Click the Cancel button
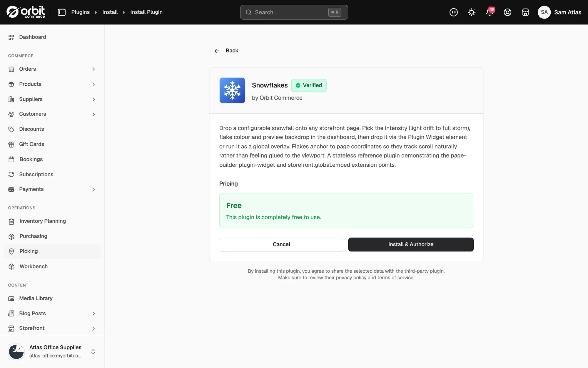Image resolution: width=588 pixels, height=368 pixels. [x=281, y=244]
